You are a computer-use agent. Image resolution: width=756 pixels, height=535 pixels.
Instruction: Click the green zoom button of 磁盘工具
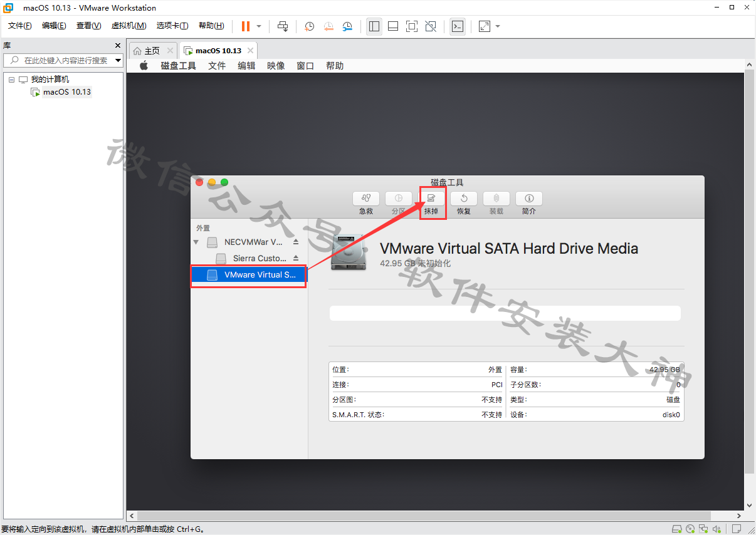[224, 182]
